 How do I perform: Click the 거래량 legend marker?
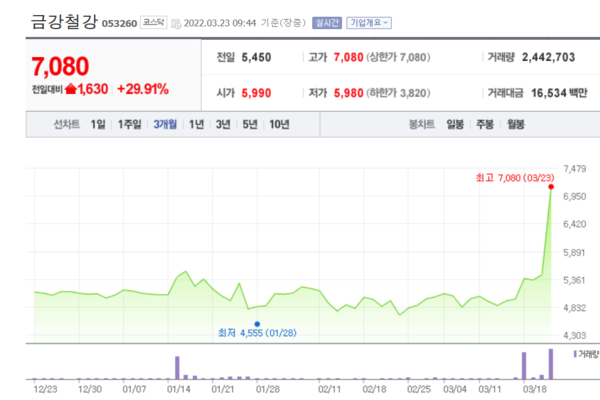575,354
